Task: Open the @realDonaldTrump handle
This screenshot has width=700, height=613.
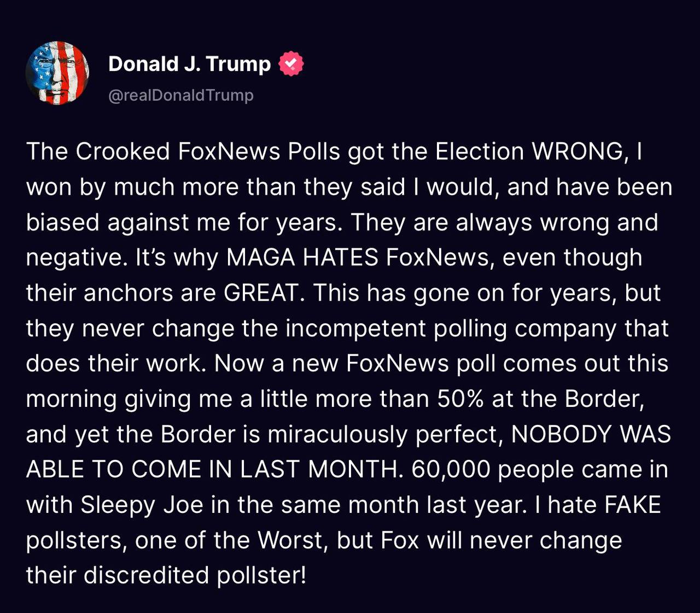Action: click(x=180, y=95)
